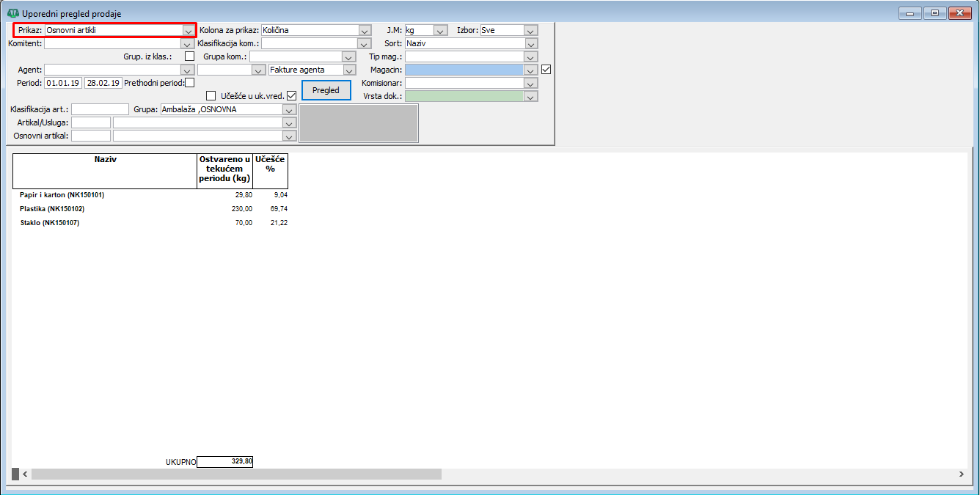Uncheck the checkbox next to Magacin dropdown
The image size is (980, 495).
click(546, 70)
